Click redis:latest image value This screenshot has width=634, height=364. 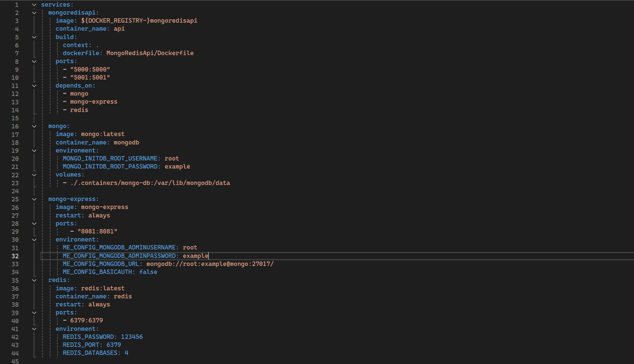(103, 288)
